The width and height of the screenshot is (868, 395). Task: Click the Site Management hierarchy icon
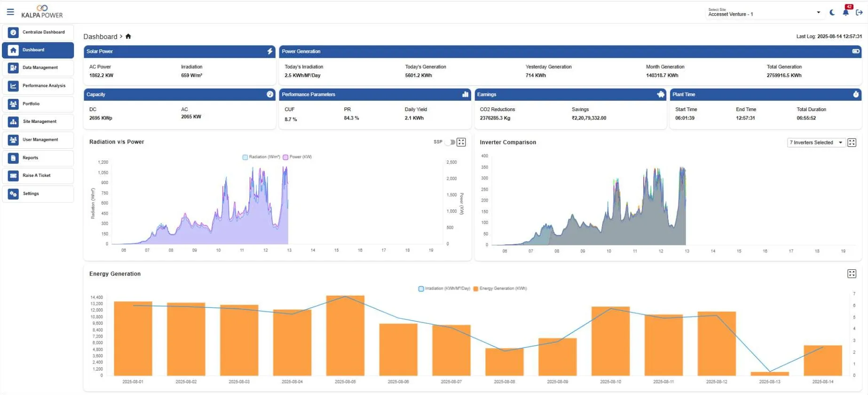(x=13, y=122)
